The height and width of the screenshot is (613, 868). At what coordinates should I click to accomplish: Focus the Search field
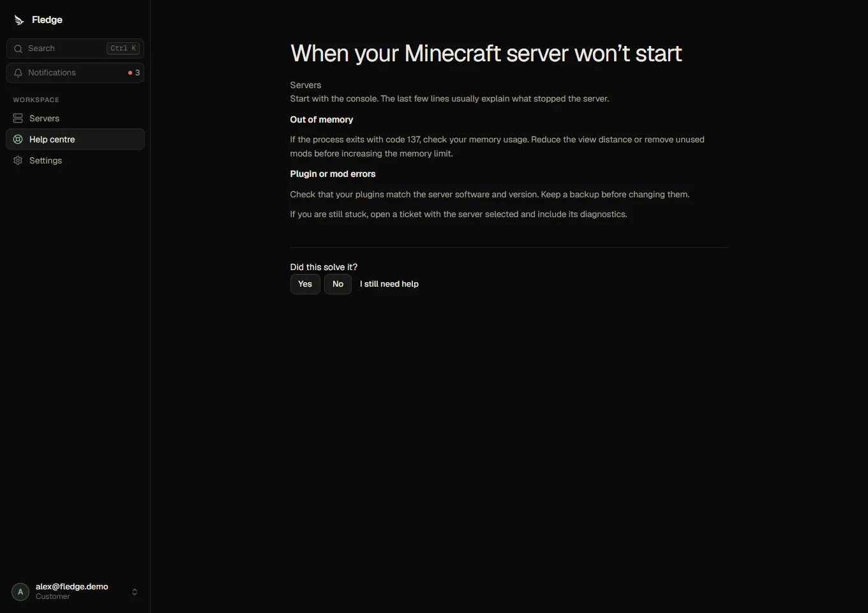pyautogui.click(x=75, y=49)
